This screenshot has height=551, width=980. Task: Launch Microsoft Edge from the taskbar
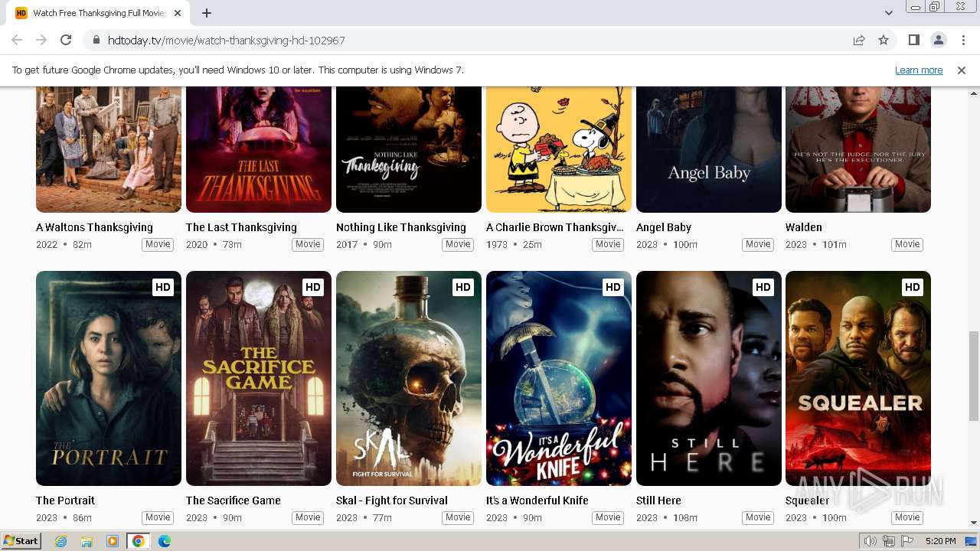[165, 541]
